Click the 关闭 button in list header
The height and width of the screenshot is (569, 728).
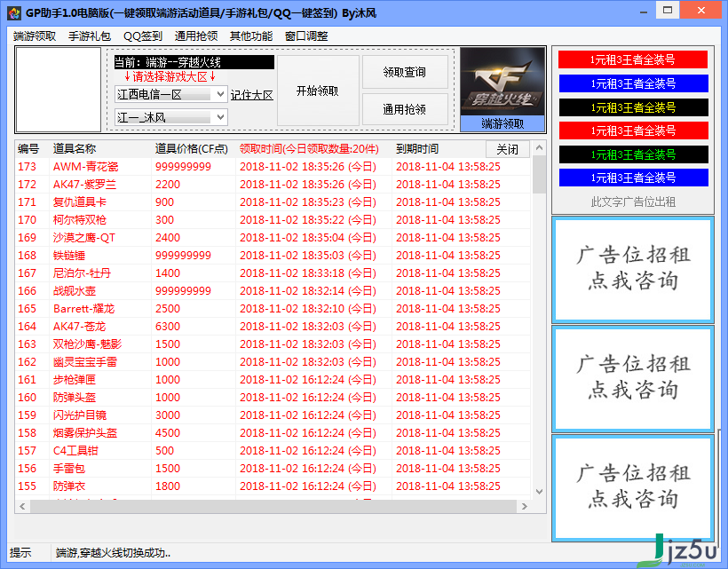(508, 149)
